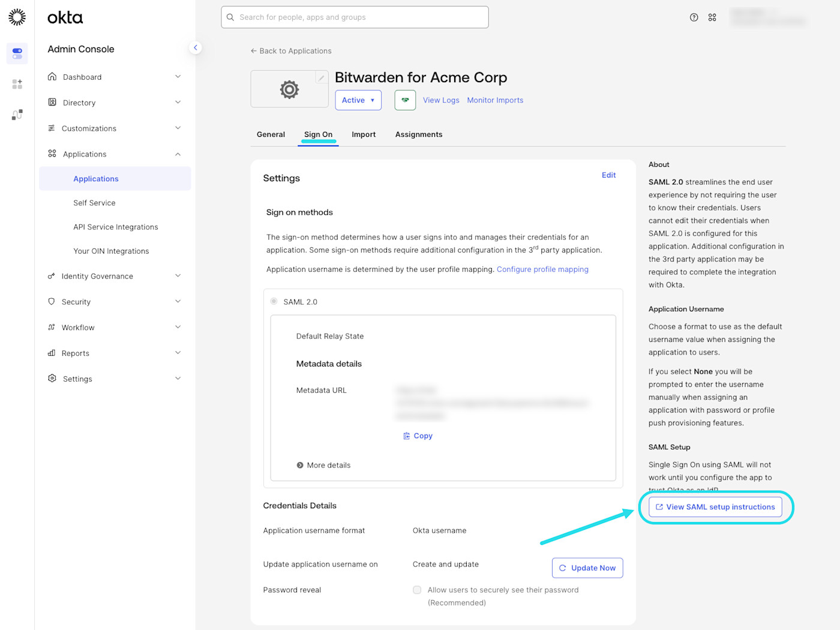Expand the Dashboard menu chevron

click(178, 76)
